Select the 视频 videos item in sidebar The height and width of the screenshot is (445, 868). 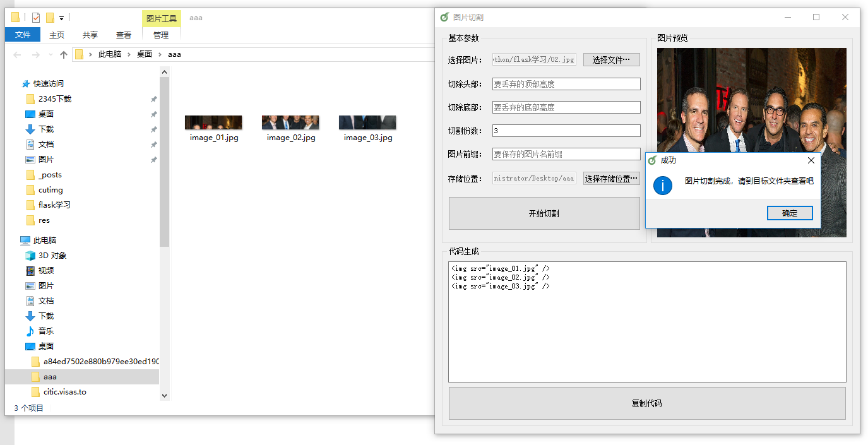click(x=45, y=271)
